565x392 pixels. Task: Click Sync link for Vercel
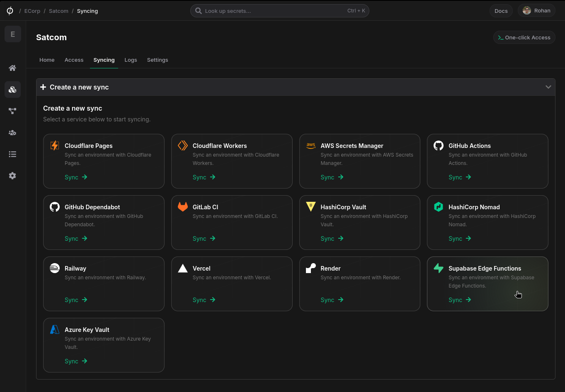204,300
